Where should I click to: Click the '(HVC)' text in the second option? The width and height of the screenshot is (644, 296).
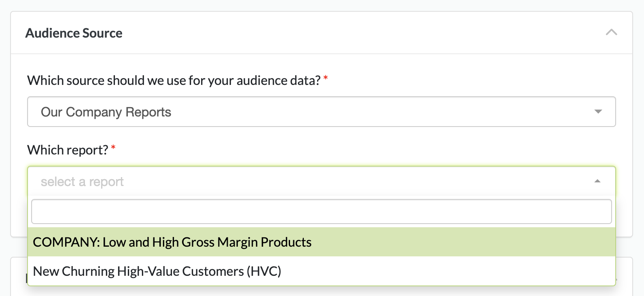(x=264, y=271)
